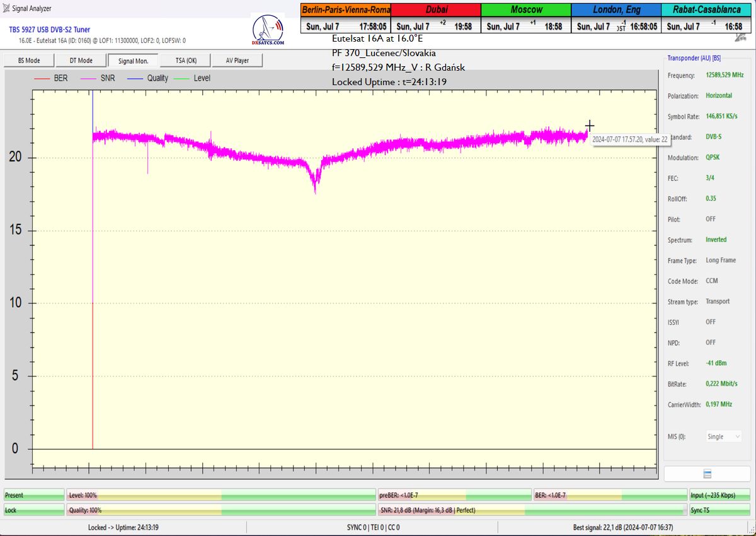The width and height of the screenshot is (756, 536).
Task: Click the Sync TS status button
Action: [x=719, y=510]
